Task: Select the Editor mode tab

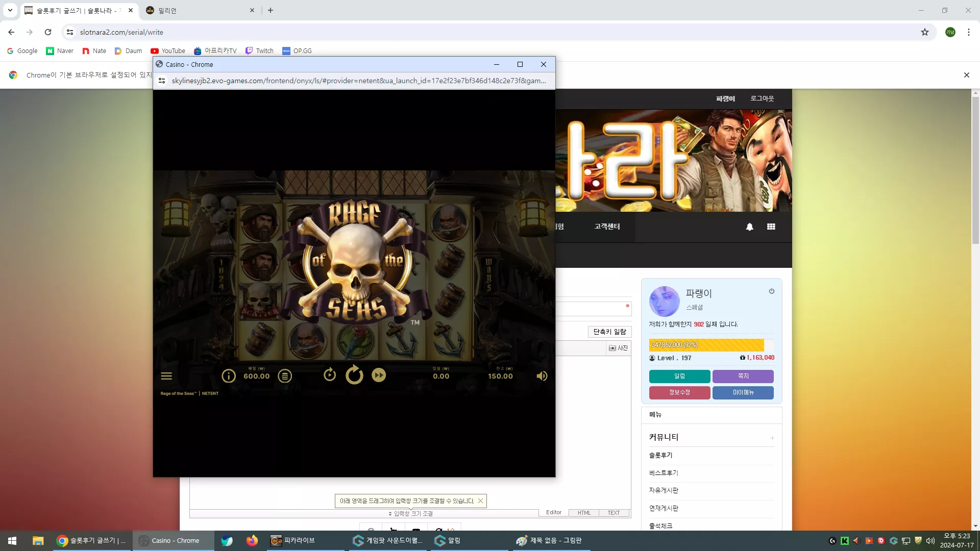Action: 554,513
